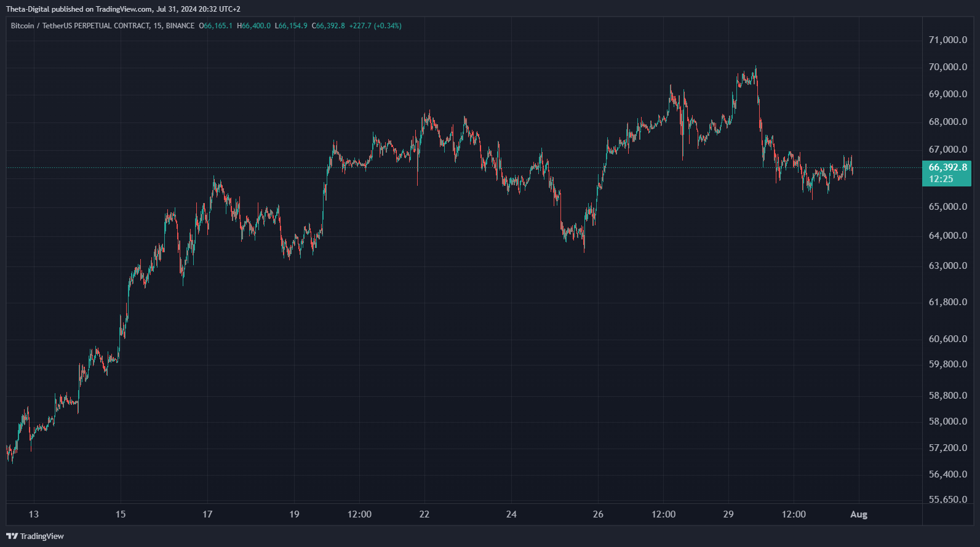This screenshot has height=547, width=980.
Task: Click the 65,000.0 price axis label
Action: click(948, 207)
